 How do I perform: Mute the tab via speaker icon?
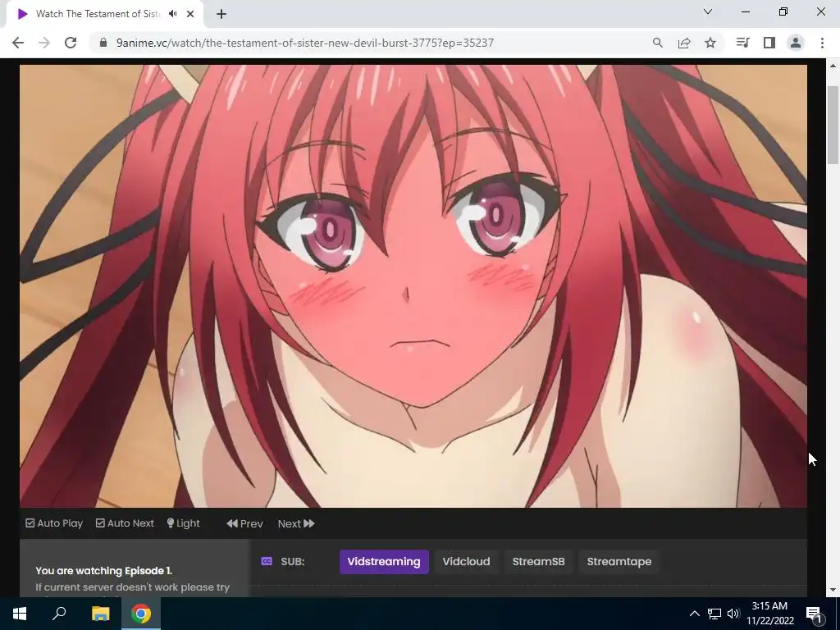pyautogui.click(x=172, y=14)
